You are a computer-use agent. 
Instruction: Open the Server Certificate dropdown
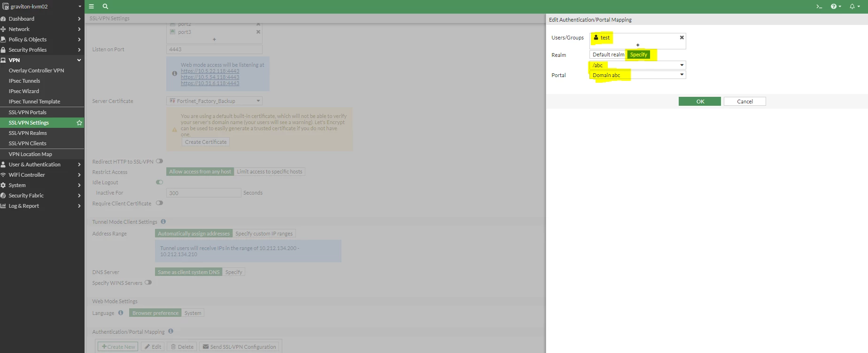point(214,101)
